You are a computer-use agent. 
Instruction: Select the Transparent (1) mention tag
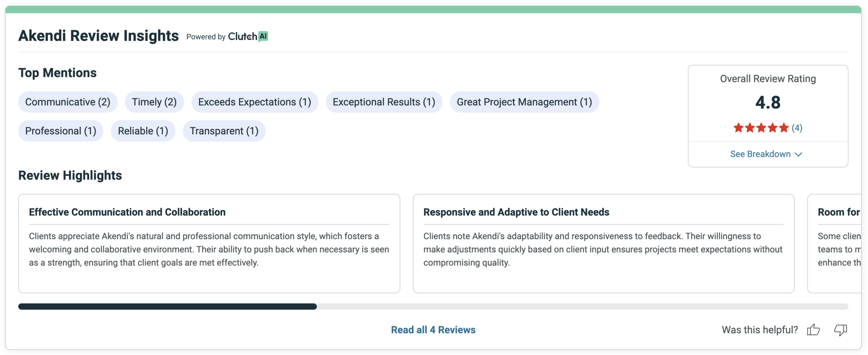point(224,131)
